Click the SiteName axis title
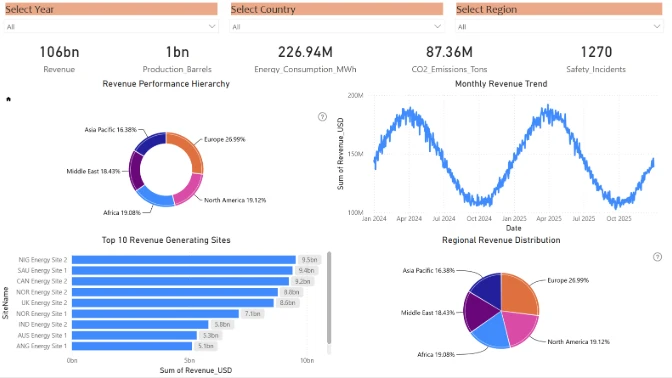672x378 pixels. [x=6, y=303]
